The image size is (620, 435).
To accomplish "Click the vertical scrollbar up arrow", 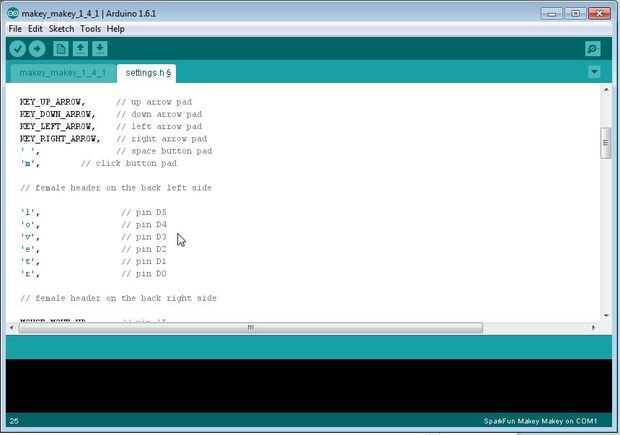I will click(x=606, y=90).
